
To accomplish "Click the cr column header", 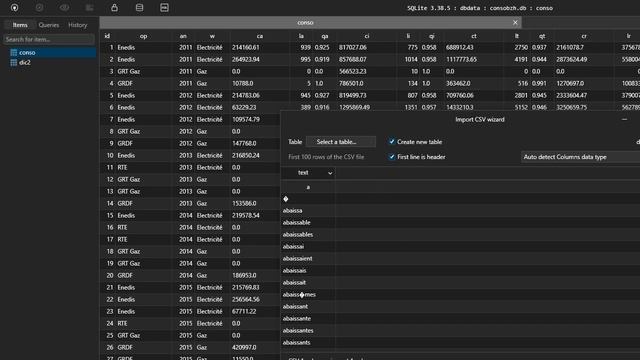I will (x=584, y=36).
